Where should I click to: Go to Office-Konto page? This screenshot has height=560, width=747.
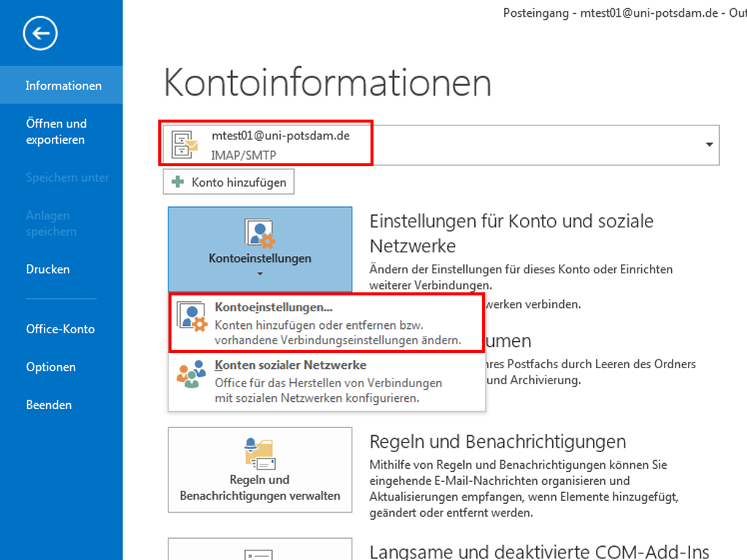tap(61, 329)
